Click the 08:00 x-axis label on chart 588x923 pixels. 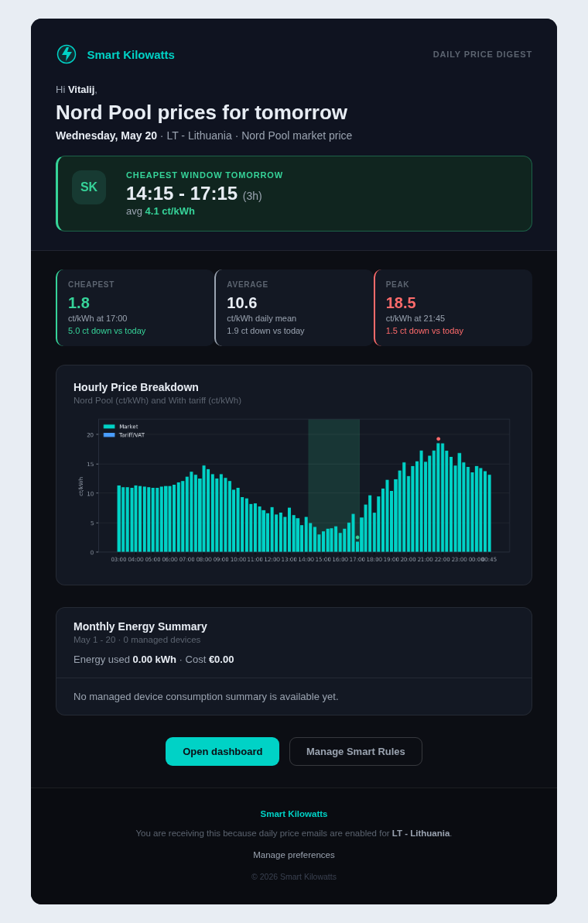[203, 560]
